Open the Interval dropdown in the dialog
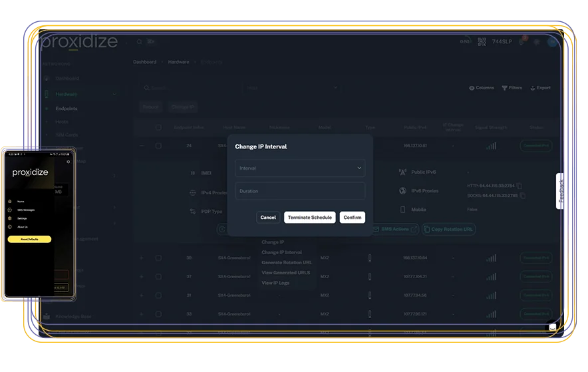This screenshot has width=588, height=372. (300, 168)
